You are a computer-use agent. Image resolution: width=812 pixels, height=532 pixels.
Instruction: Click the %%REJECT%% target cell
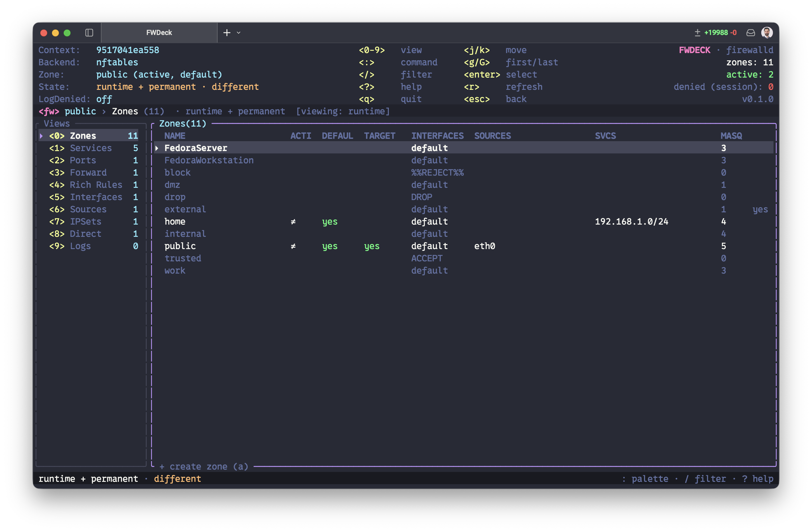point(437,173)
